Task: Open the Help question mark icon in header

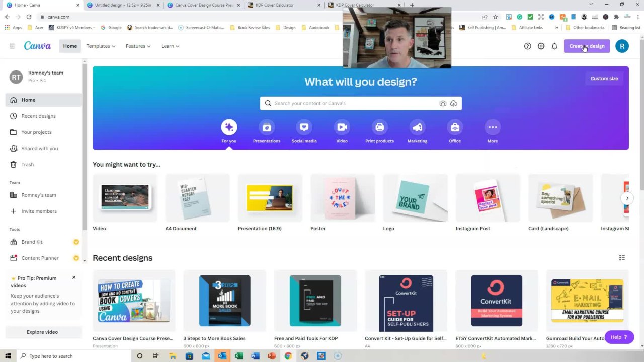Action: tap(527, 46)
